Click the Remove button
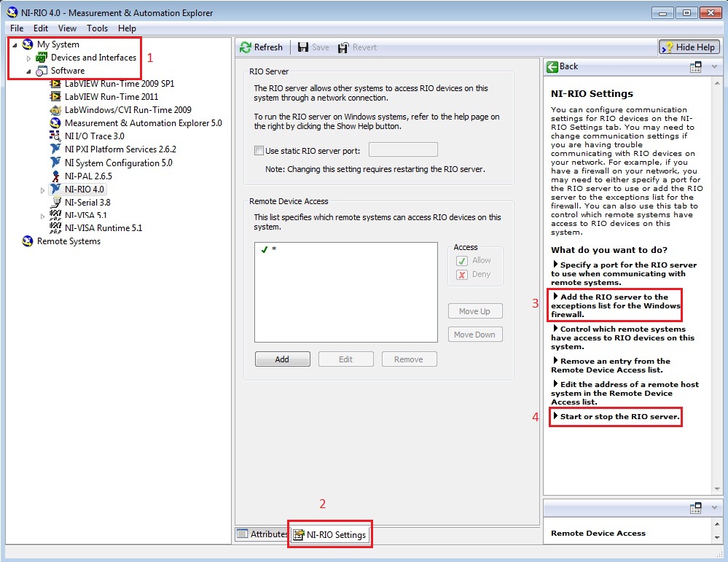 click(x=409, y=359)
